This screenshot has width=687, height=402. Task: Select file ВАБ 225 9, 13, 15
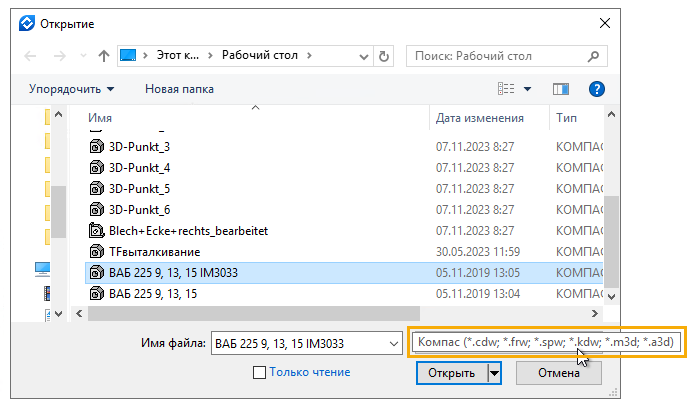coord(152,293)
